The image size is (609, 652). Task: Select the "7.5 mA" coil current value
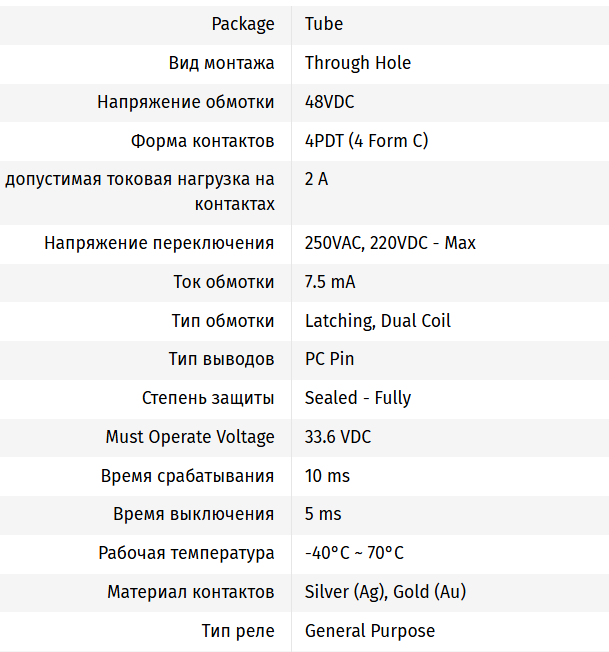(330, 282)
